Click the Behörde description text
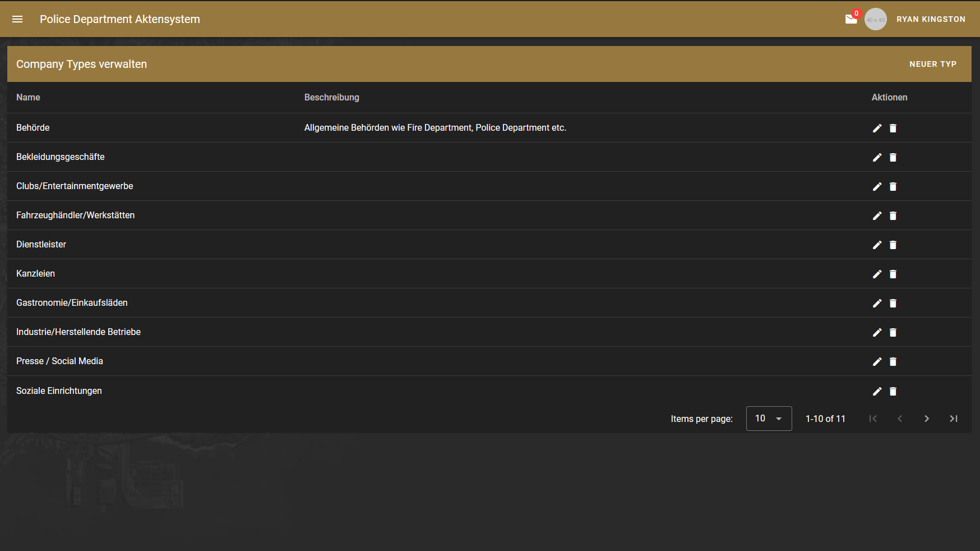The height and width of the screenshot is (551, 980). click(x=435, y=127)
